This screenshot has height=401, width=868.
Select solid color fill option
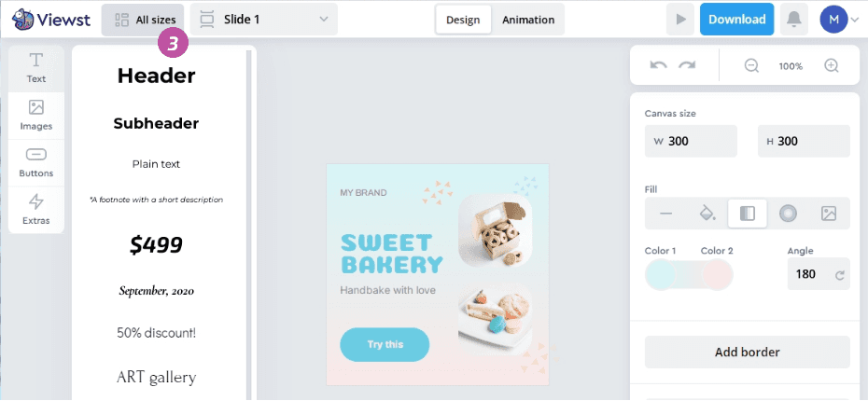pyautogui.click(x=707, y=214)
